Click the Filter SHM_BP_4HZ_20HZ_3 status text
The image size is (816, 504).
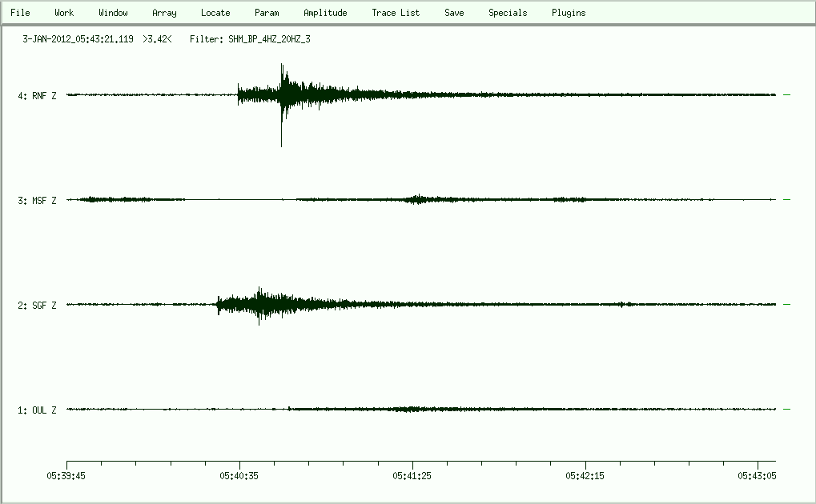250,38
